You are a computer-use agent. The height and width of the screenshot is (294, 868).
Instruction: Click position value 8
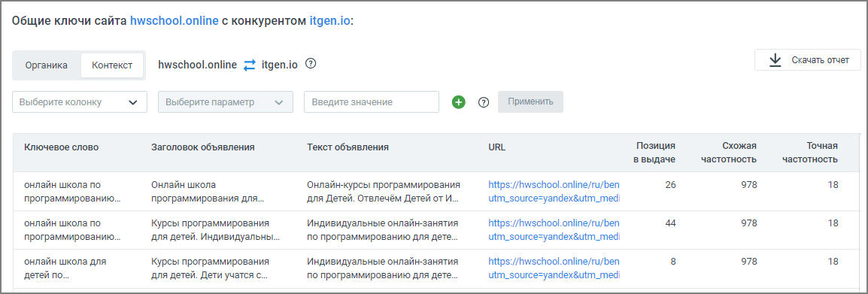[673, 262]
